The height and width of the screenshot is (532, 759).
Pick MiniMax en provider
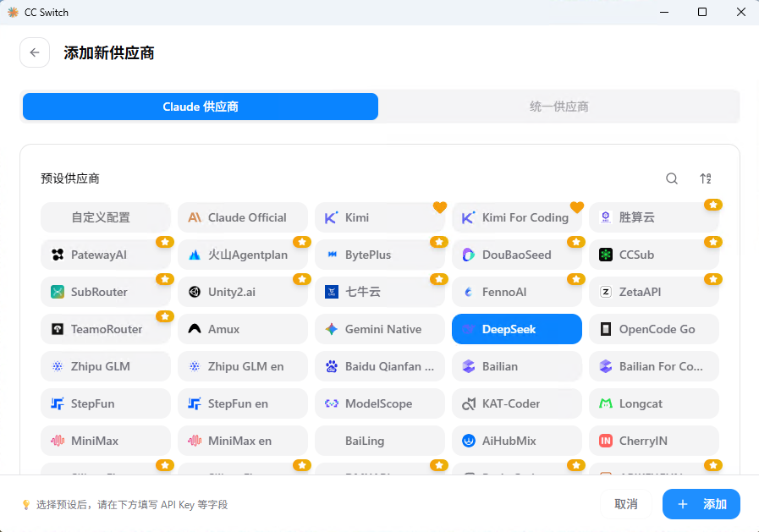coord(243,441)
